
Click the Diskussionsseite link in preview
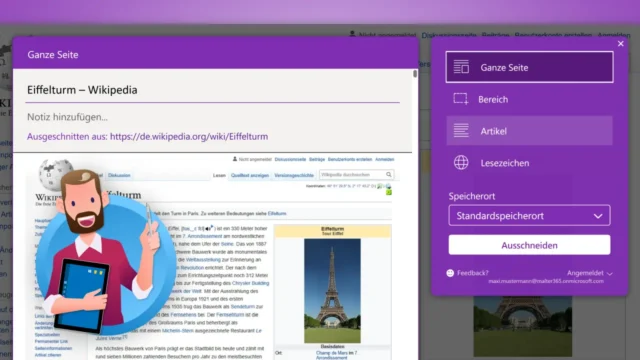point(290,160)
